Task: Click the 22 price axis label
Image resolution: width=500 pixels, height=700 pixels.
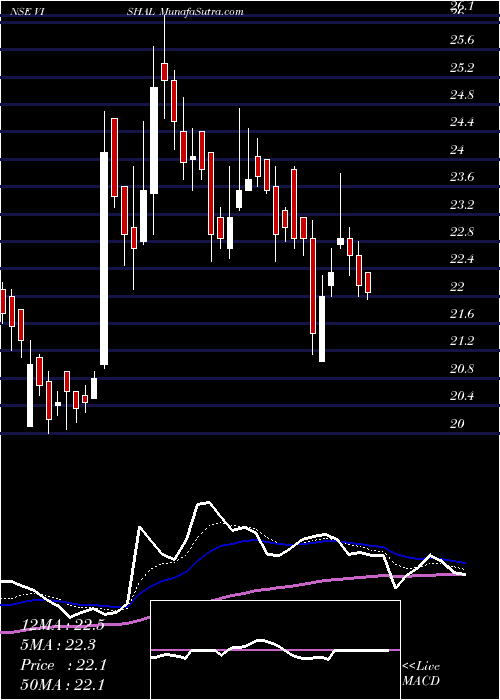Action: [458, 287]
